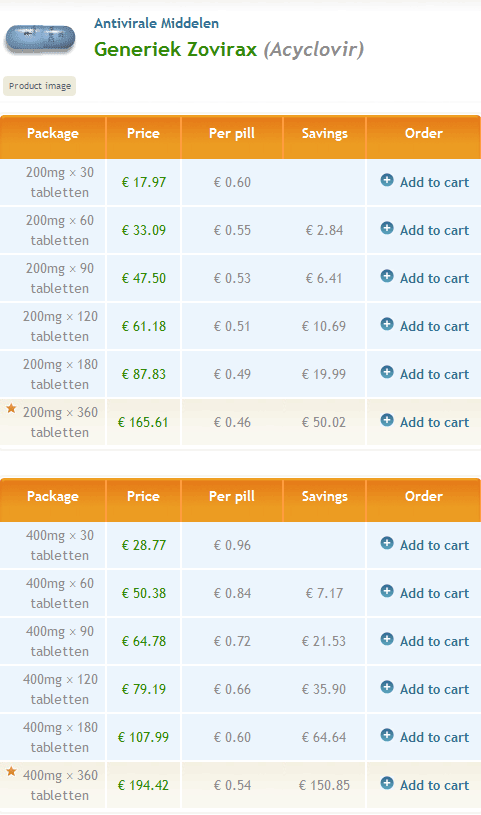This screenshot has height=815, width=481.
Task: Click the Generiek Zovirax product title
Action: (x=176, y=49)
